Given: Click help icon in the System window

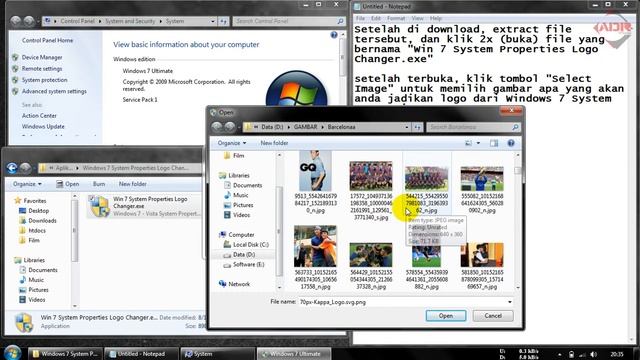Looking at the screenshot, I should (334, 35).
